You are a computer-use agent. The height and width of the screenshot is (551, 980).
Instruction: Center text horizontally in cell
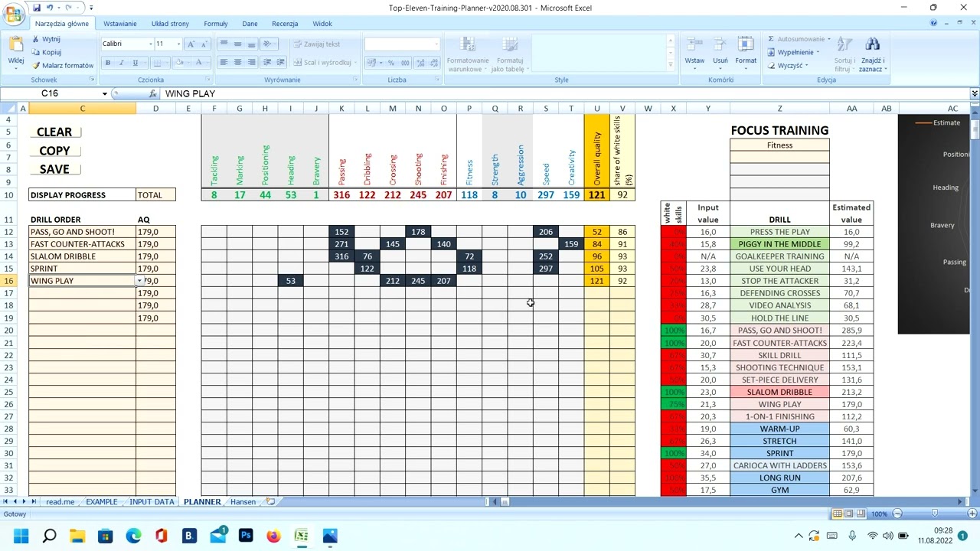point(237,62)
